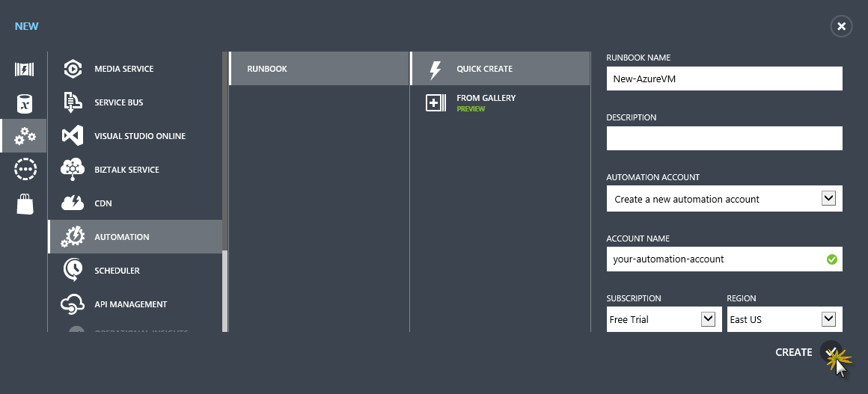Click the Create checkmark button
Image resolution: width=868 pixels, height=394 pixels.
(831, 352)
